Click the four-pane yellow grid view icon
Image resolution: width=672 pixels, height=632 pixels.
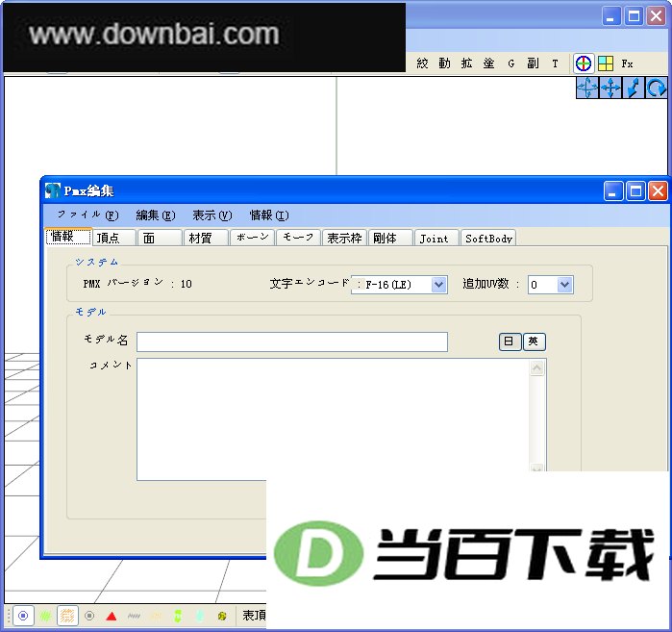pos(606,63)
